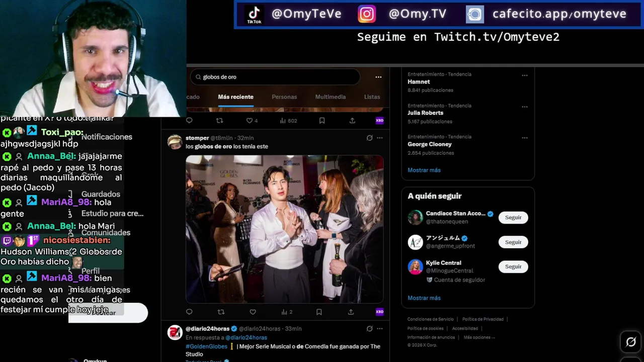Open the 32min timestamp on stomper's tweet

[x=246, y=138]
